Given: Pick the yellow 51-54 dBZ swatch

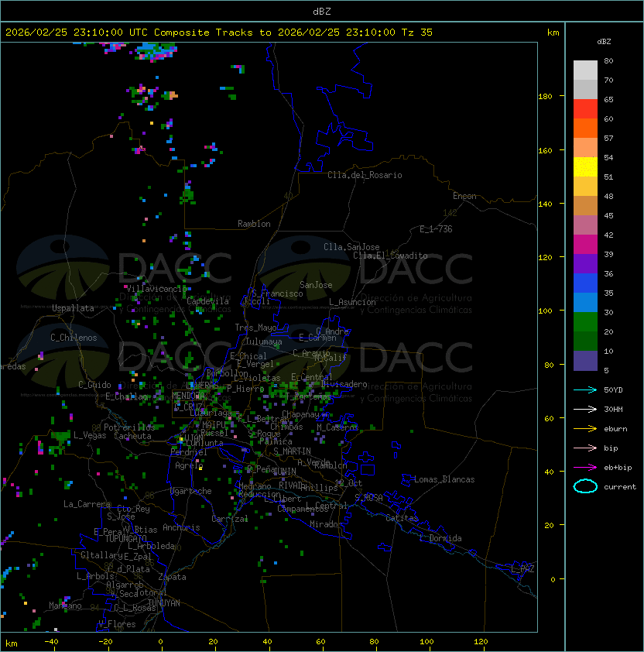Looking at the screenshot, I should coord(585,167).
